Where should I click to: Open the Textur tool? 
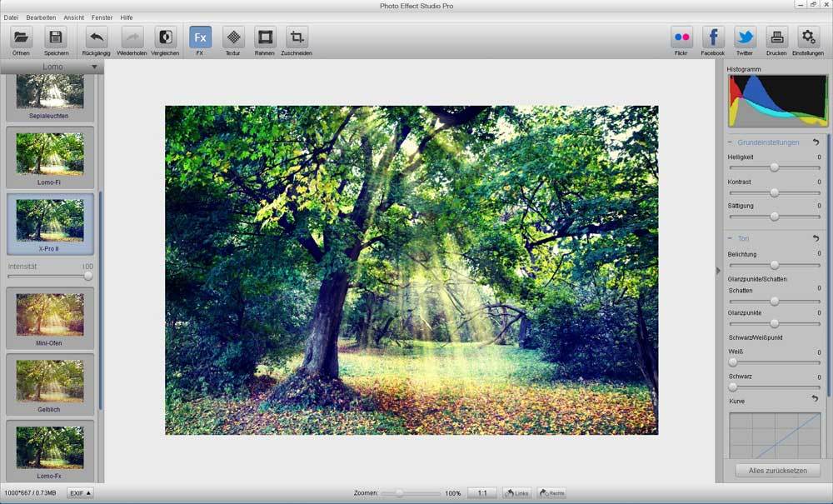point(233,37)
